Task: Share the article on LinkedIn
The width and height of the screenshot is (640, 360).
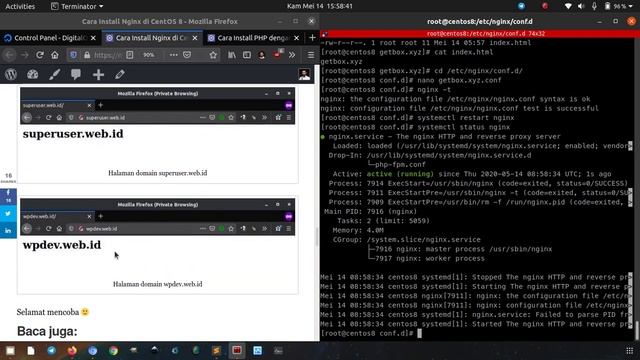Action: (8, 231)
